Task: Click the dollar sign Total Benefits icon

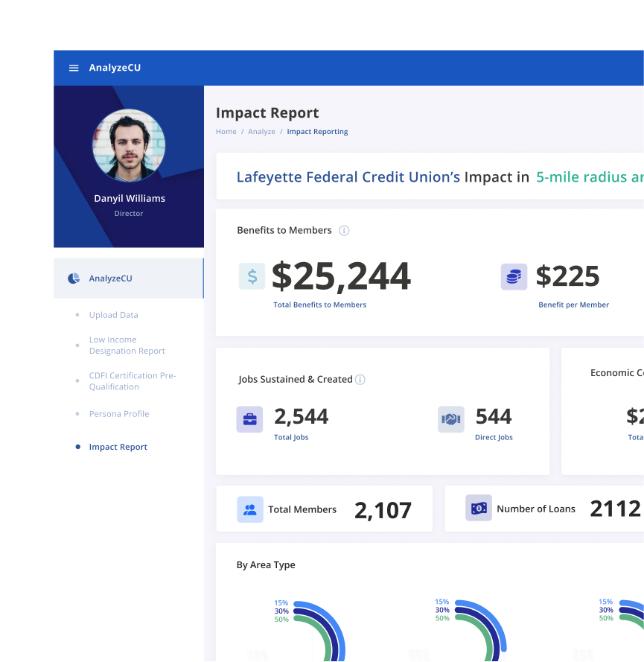Action: [x=252, y=276]
